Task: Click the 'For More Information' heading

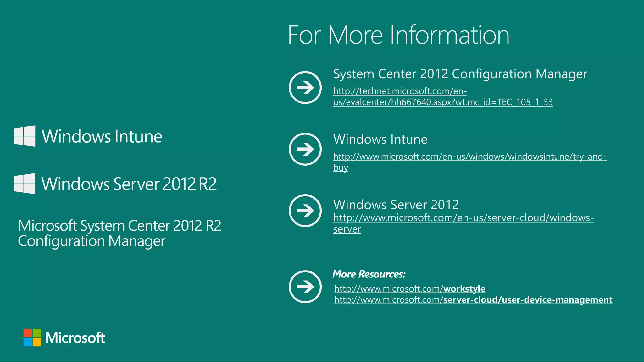Action: tap(398, 35)
